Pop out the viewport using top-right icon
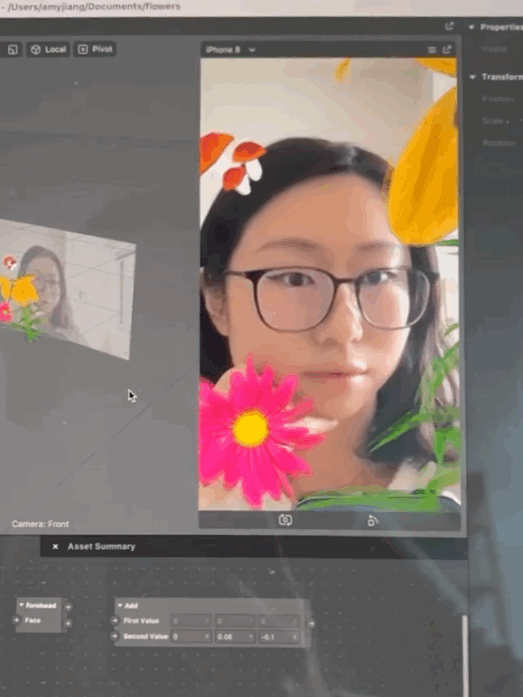The image size is (523, 697). pyautogui.click(x=450, y=26)
